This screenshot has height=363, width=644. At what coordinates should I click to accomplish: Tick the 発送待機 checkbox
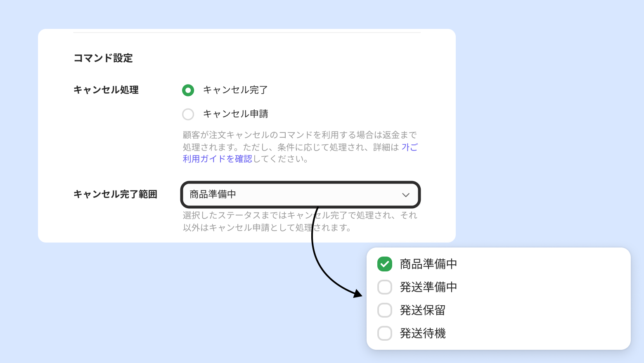(x=385, y=333)
